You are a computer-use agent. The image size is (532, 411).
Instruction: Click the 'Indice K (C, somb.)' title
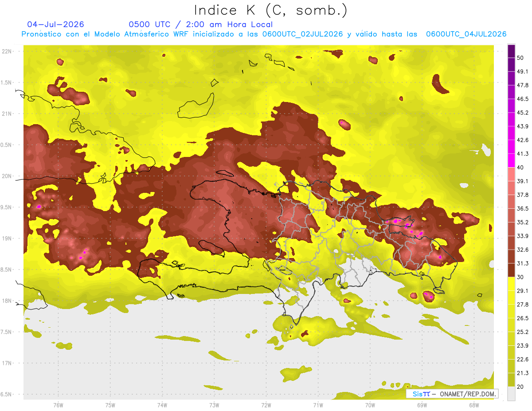(x=270, y=11)
